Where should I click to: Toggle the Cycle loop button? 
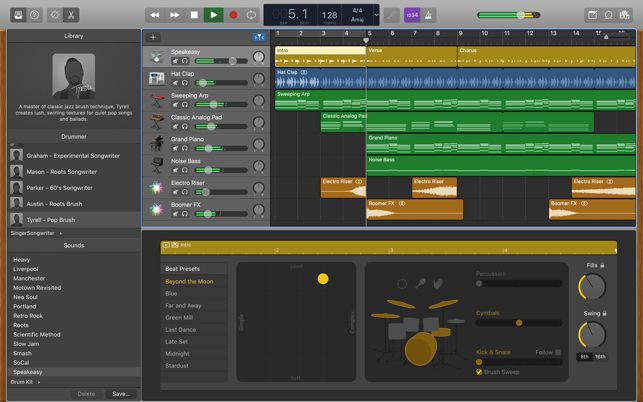pos(251,15)
